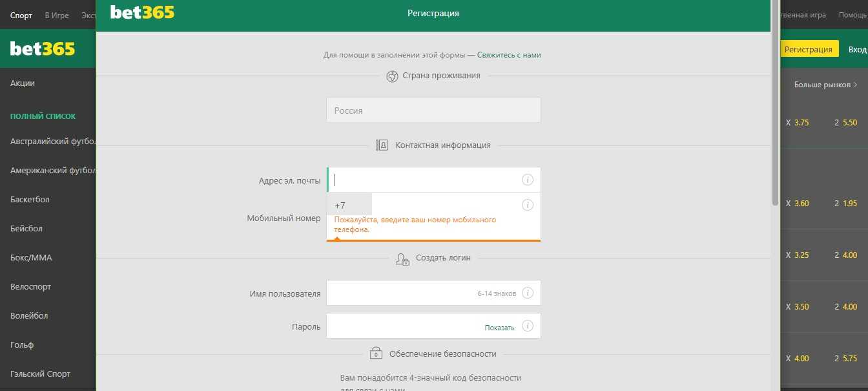
Task: Select draw odds 3.60
Action: point(801,203)
